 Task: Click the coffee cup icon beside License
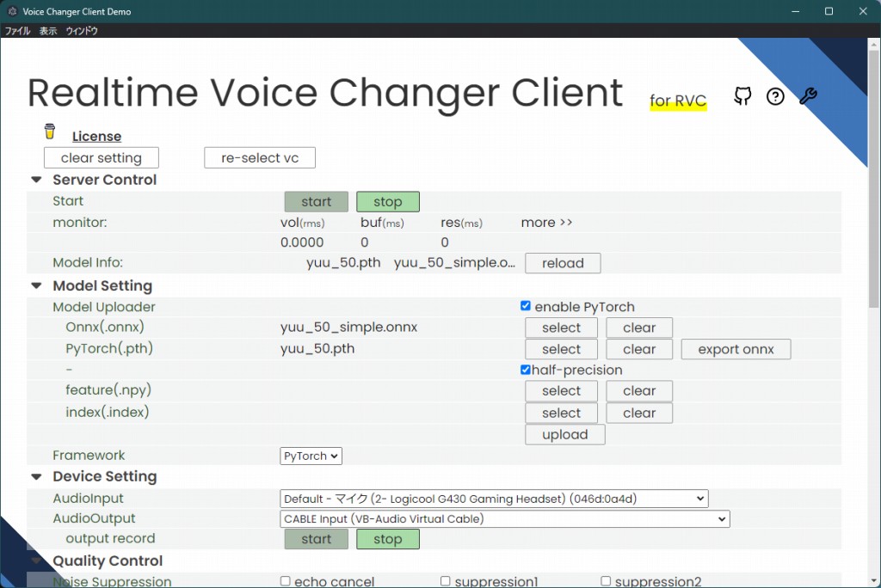[49, 129]
